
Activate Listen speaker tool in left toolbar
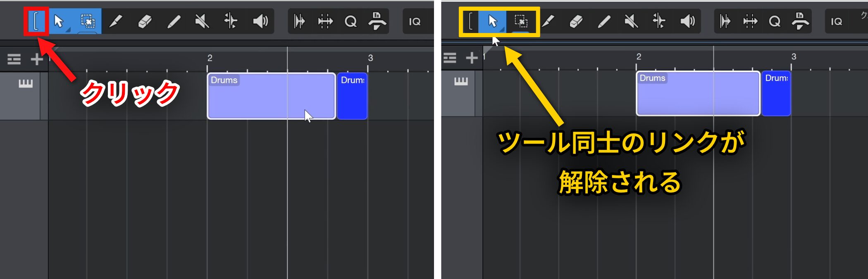[260, 21]
